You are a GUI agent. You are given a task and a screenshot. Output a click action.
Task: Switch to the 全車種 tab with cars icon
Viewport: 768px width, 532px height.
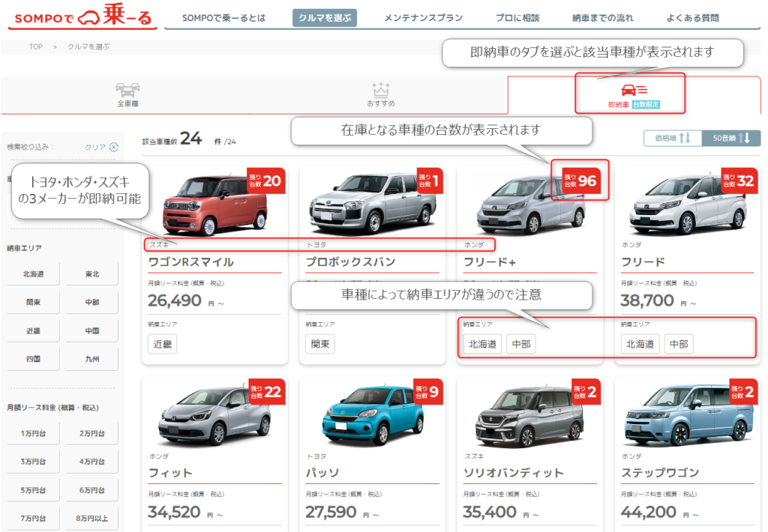point(127,94)
